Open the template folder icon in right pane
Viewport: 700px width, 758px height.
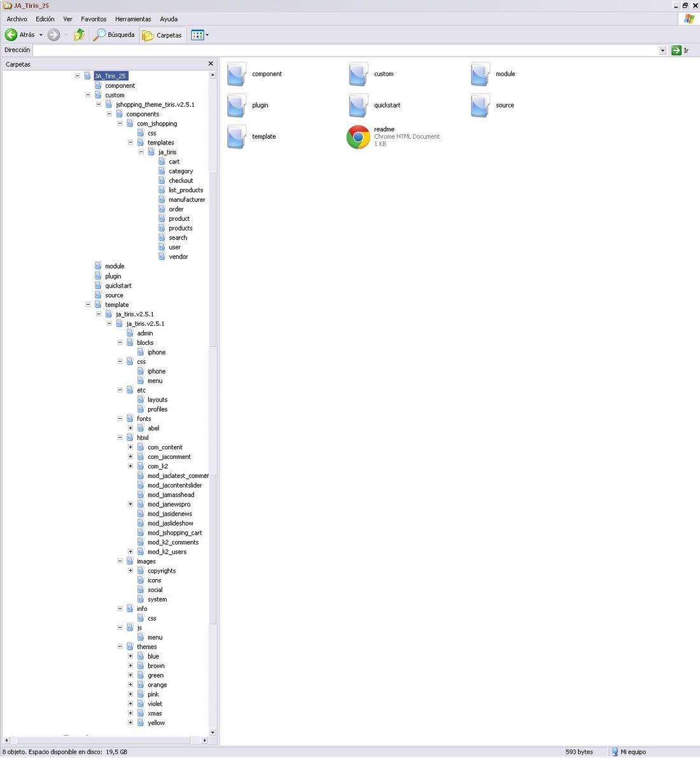point(236,137)
